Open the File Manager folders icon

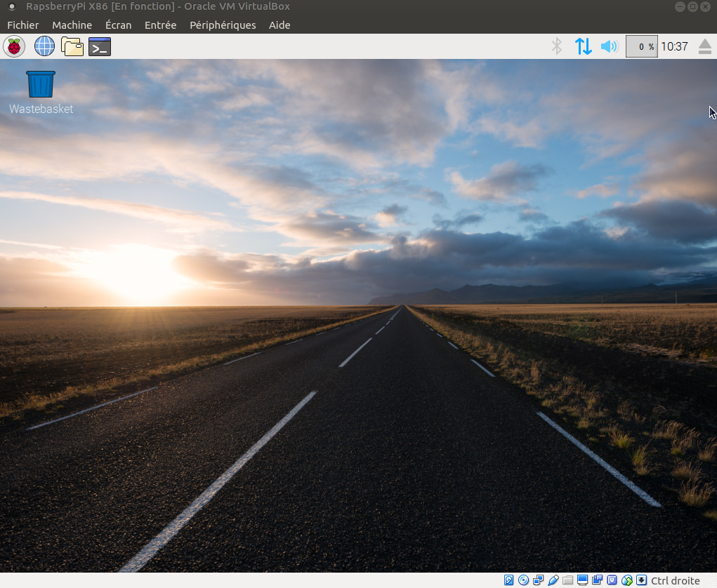pyautogui.click(x=72, y=47)
